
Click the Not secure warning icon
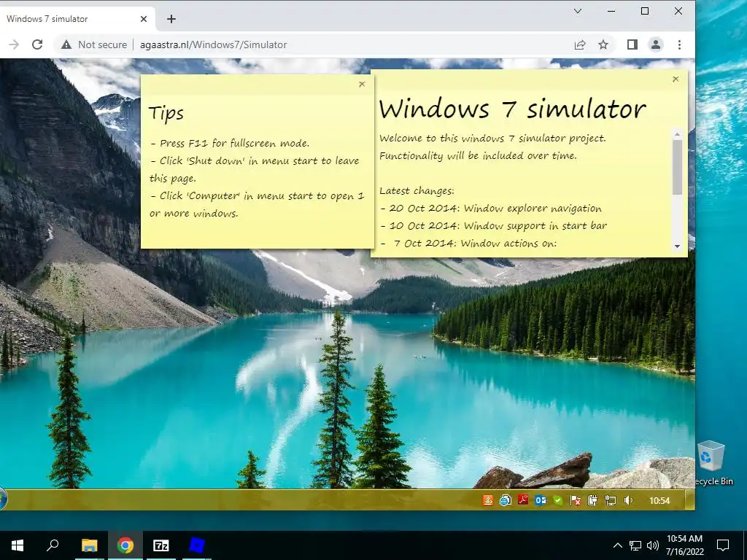tap(66, 44)
